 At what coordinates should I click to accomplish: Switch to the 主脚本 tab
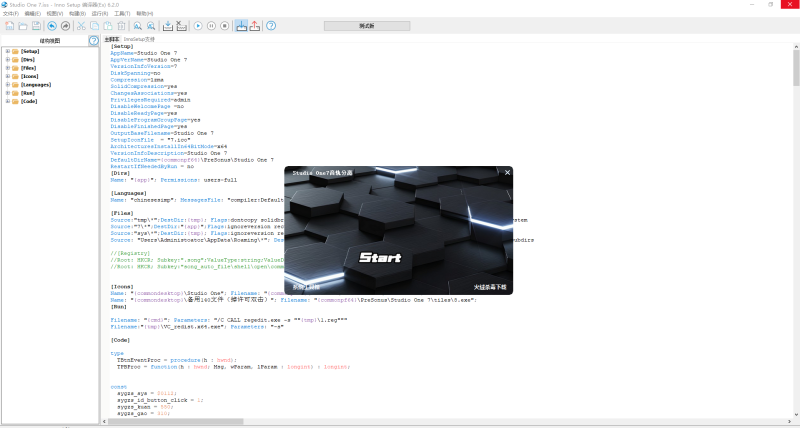point(111,39)
